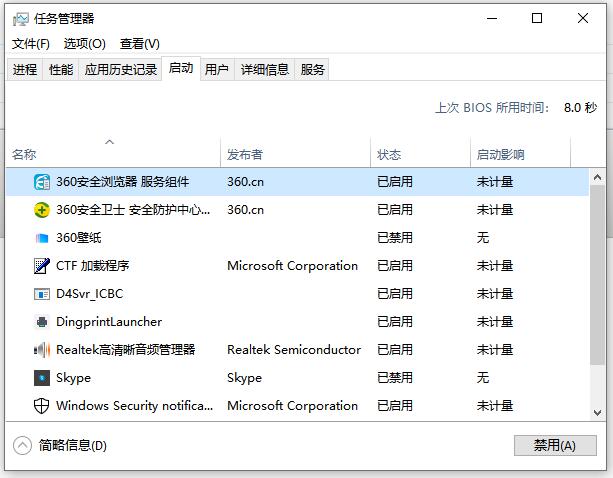
Task: Open the 选项(O) menu
Action: pos(84,43)
